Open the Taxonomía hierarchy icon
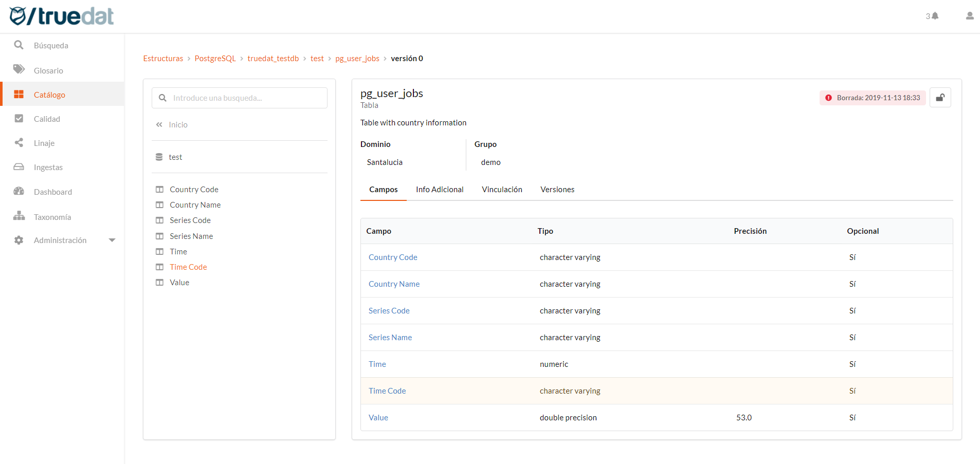This screenshot has width=980, height=464. click(19, 216)
